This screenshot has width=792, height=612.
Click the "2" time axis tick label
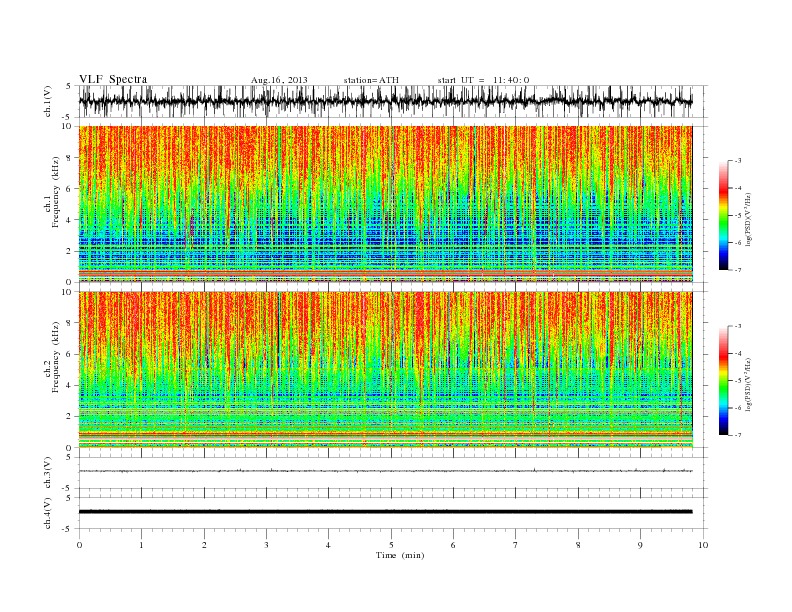(204, 545)
